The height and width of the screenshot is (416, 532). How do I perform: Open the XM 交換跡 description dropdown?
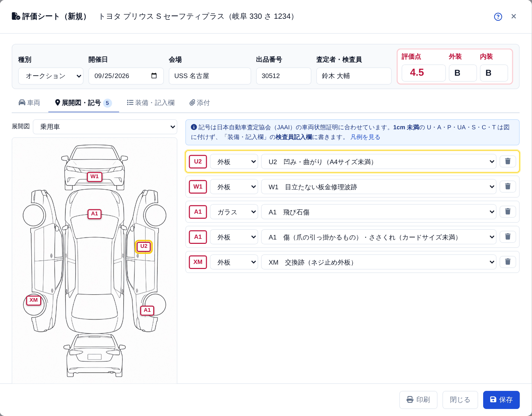point(379,262)
